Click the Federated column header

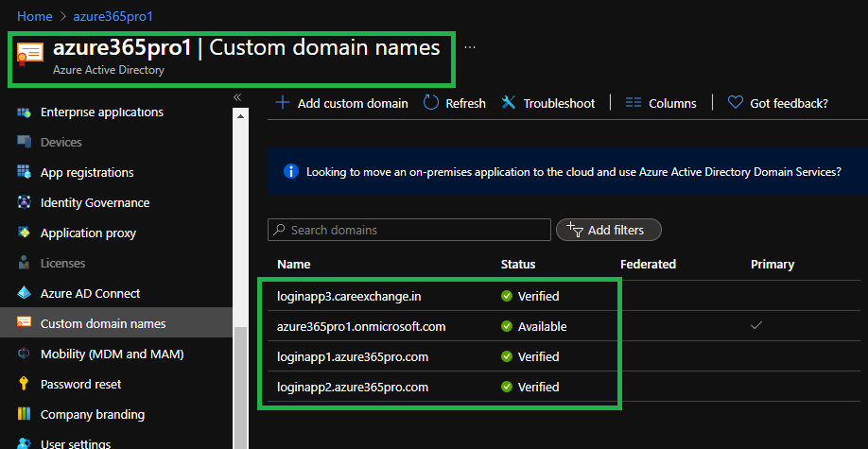[x=649, y=264]
